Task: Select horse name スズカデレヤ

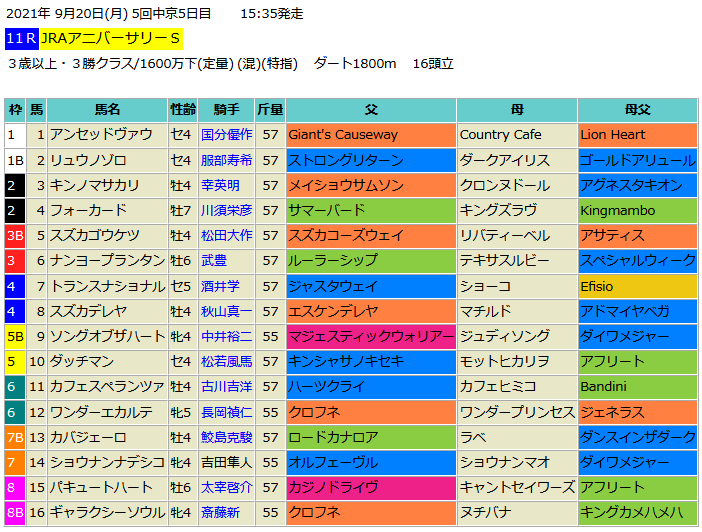Action: (88, 311)
